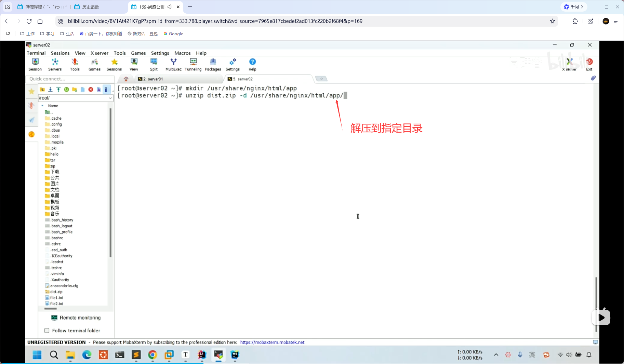Viewport: 624px width, 364px height.
Task: Select the .bash_history file
Action: (x=59, y=220)
